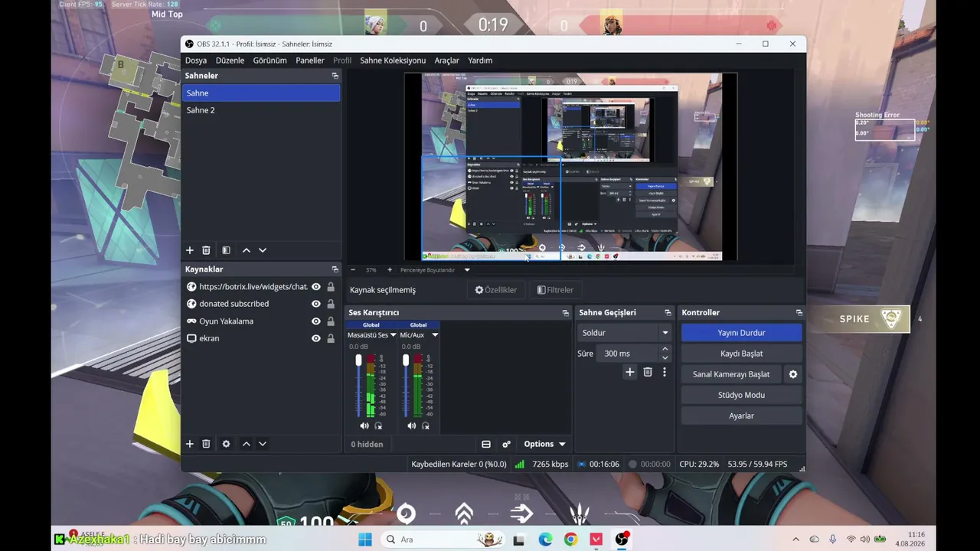Select the Sahne 2 scene
980x551 pixels.
point(261,110)
